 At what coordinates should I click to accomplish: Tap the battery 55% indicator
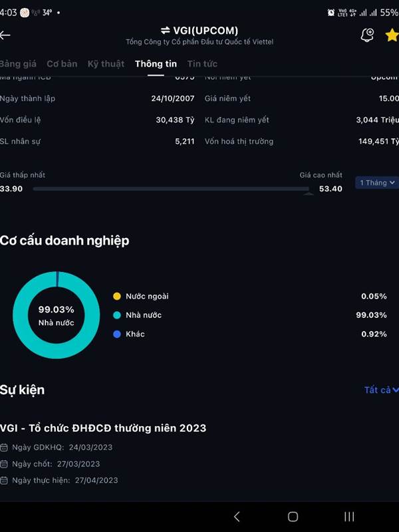click(x=389, y=13)
